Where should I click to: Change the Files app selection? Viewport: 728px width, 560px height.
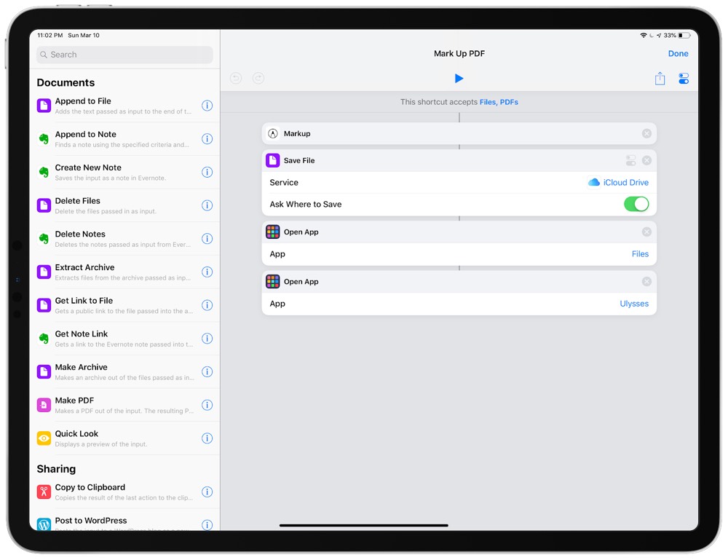pyautogui.click(x=640, y=254)
